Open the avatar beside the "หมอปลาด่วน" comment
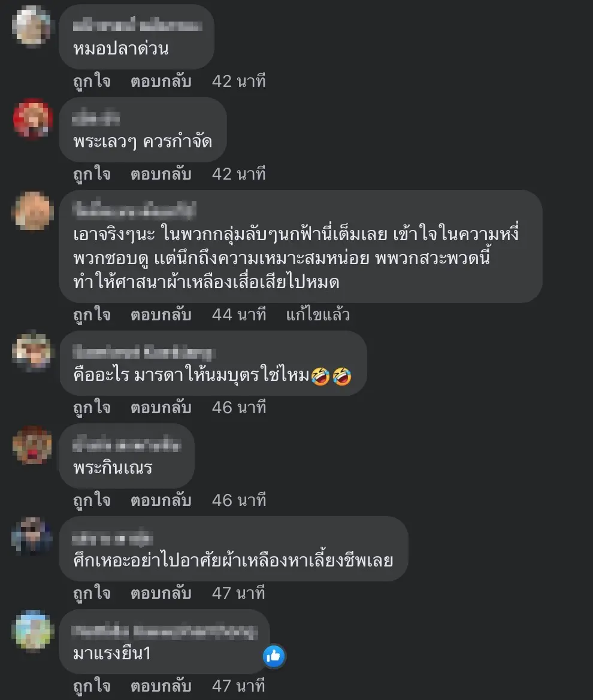593x700 pixels. pyautogui.click(x=32, y=25)
